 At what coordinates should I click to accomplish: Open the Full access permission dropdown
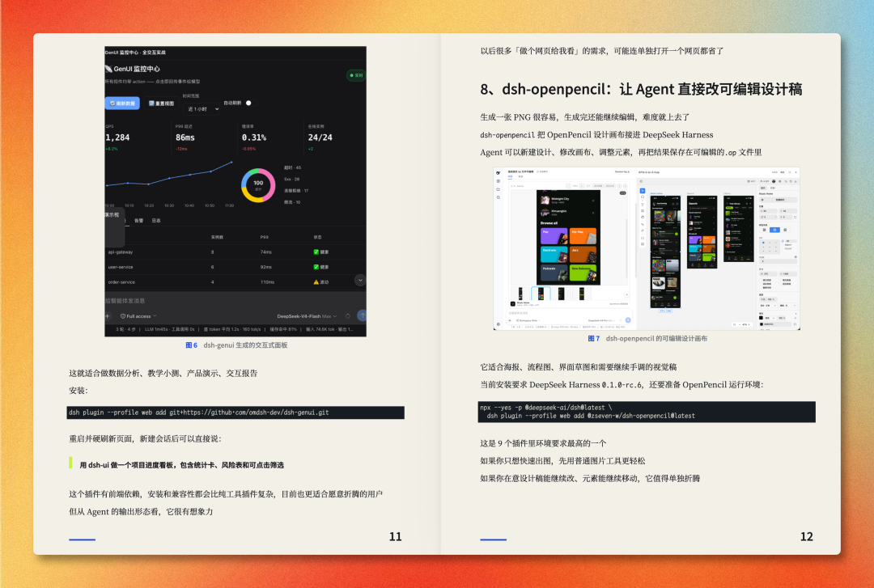point(139,316)
